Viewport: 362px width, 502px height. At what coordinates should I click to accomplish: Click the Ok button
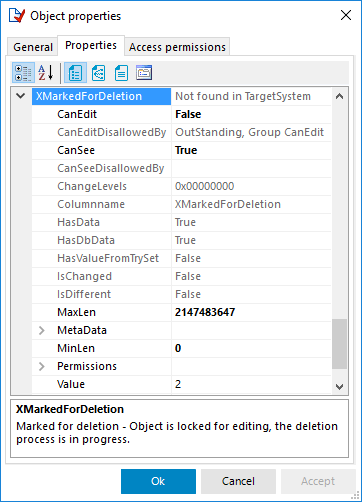[x=158, y=481]
